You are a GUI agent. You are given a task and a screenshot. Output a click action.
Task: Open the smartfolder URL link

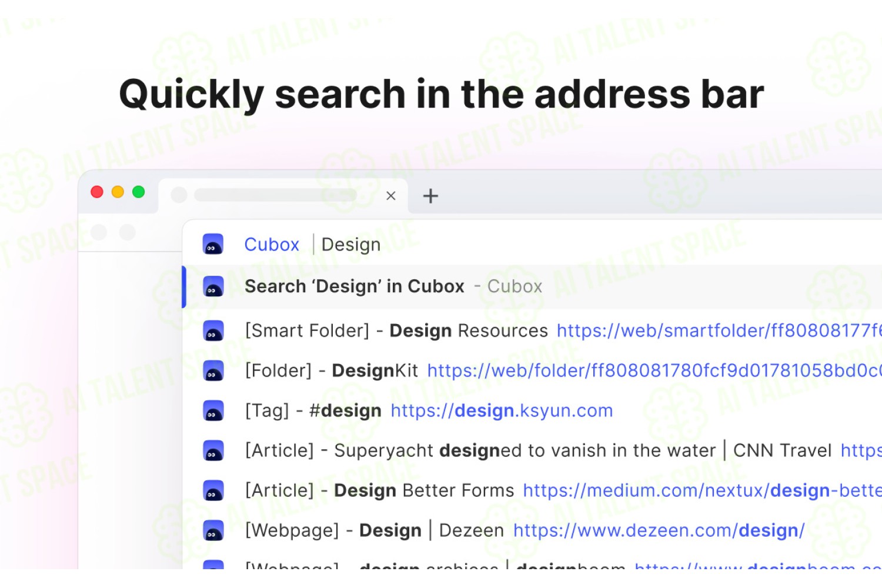click(719, 330)
